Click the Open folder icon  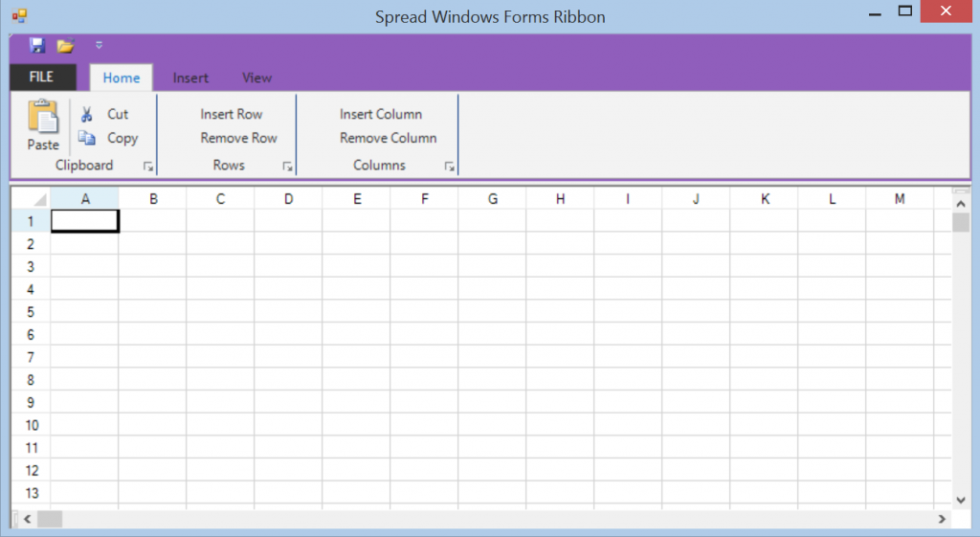click(65, 45)
